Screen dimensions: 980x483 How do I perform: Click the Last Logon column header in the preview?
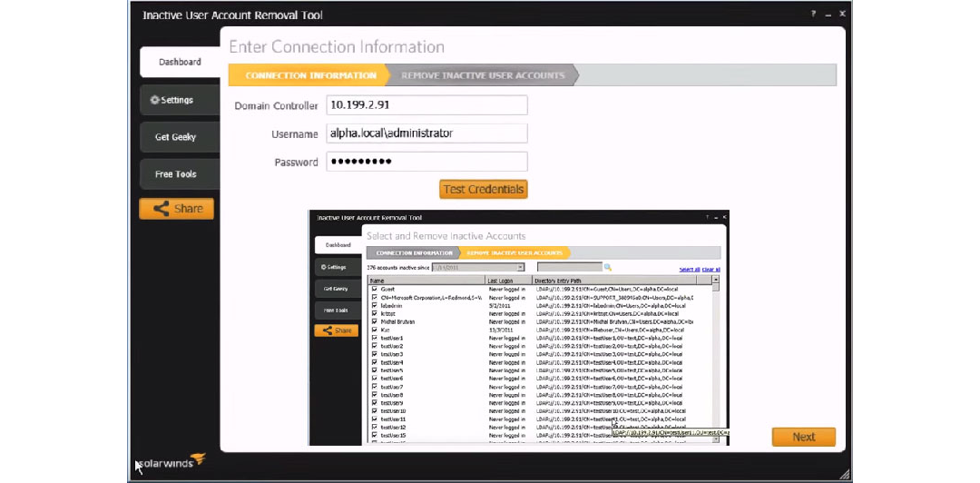pyautogui.click(x=509, y=281)
